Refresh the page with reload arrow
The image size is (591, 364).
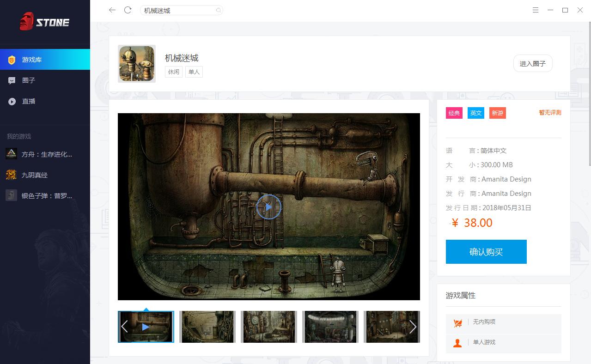pos(128,10)
